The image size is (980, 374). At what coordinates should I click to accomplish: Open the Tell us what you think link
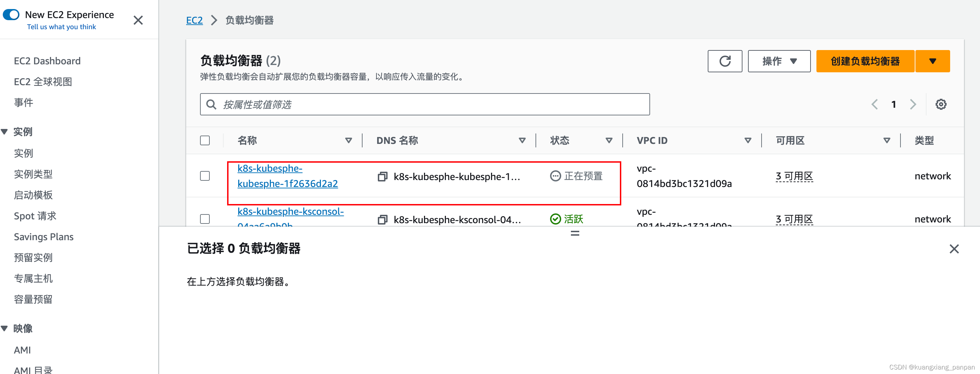pos(61,27)
